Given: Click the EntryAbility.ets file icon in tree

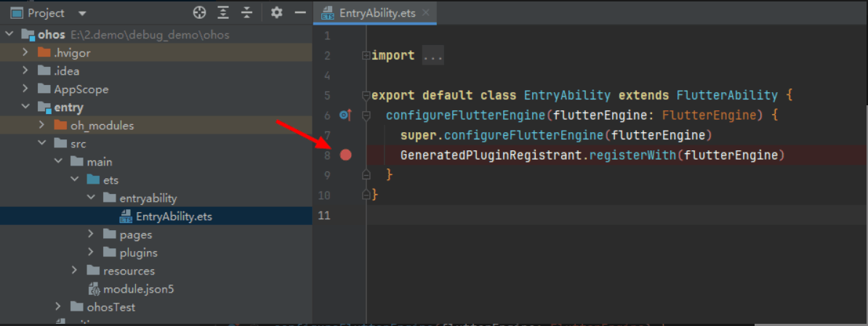Looking at the screenshot, I should pos(126,216).
